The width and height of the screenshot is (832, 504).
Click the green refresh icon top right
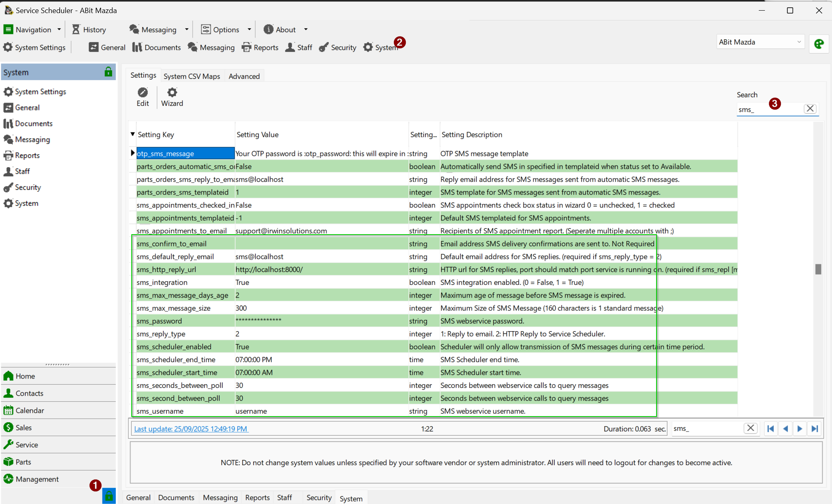819,44
